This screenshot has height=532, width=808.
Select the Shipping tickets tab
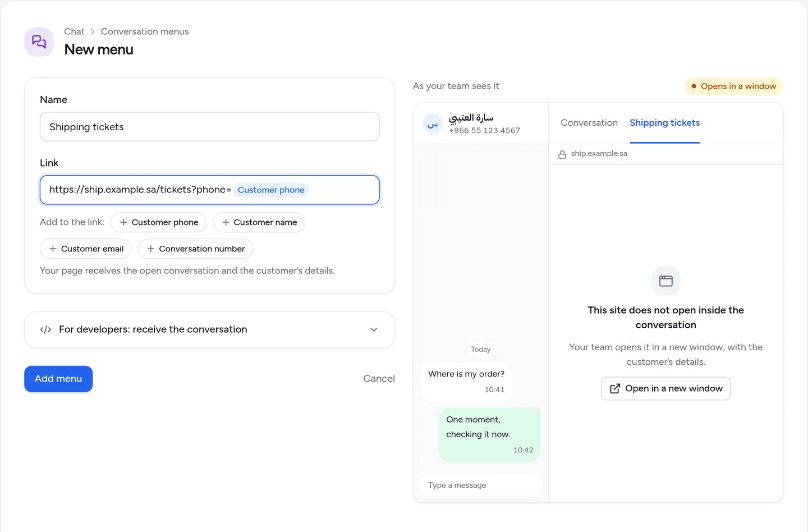click(x=665, y=123)
